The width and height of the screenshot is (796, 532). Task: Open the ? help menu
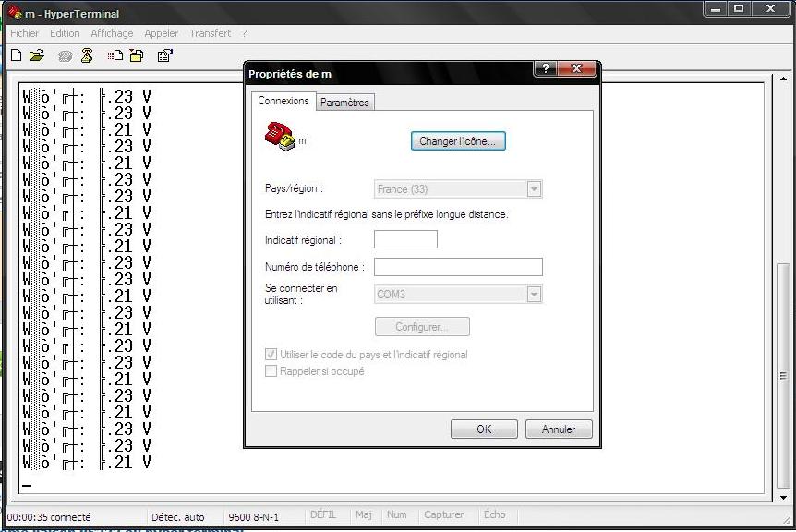pyautogui.click(x=244, y=33)
